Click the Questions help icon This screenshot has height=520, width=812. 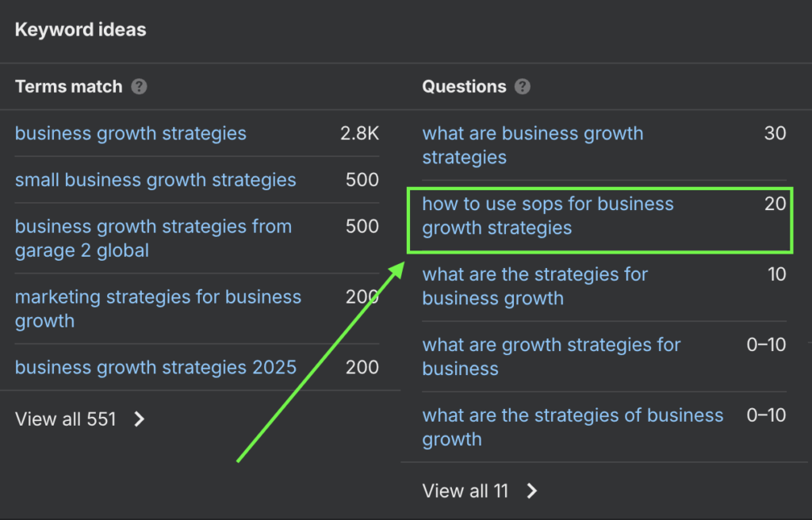point(522,86)
